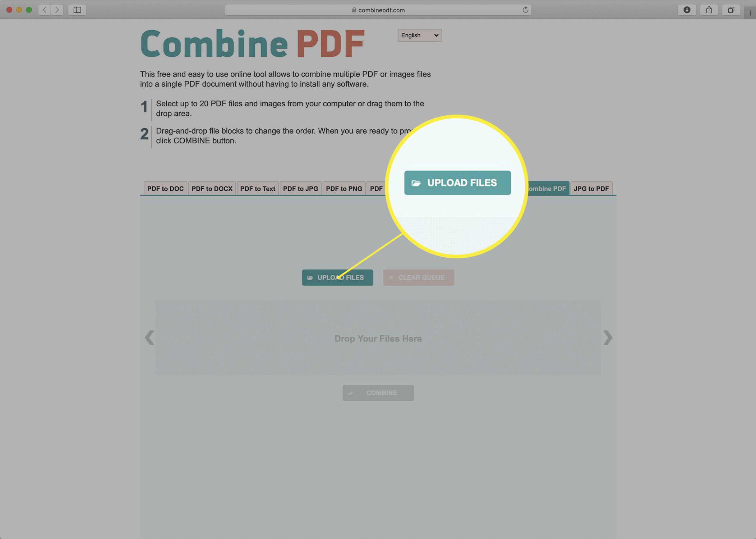Click the CLEAR QUEUE button
Screen dimensions: 756x539
point(419,277)
